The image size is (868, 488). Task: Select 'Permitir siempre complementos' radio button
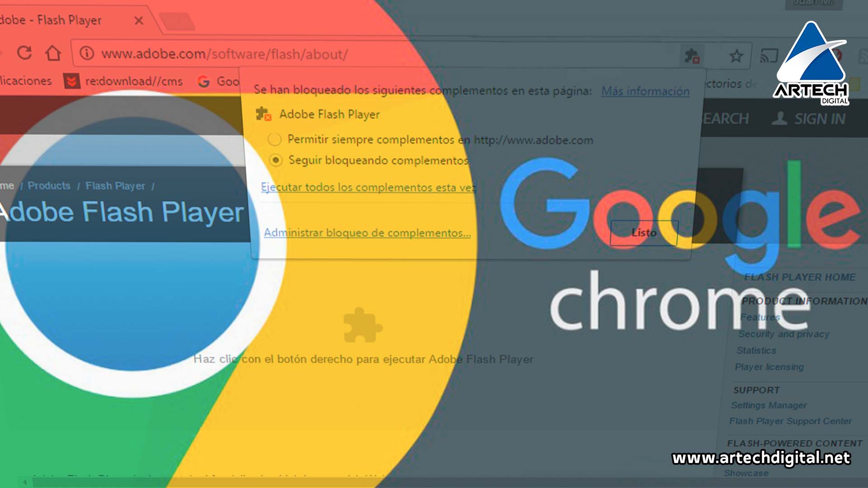point(275,139)
